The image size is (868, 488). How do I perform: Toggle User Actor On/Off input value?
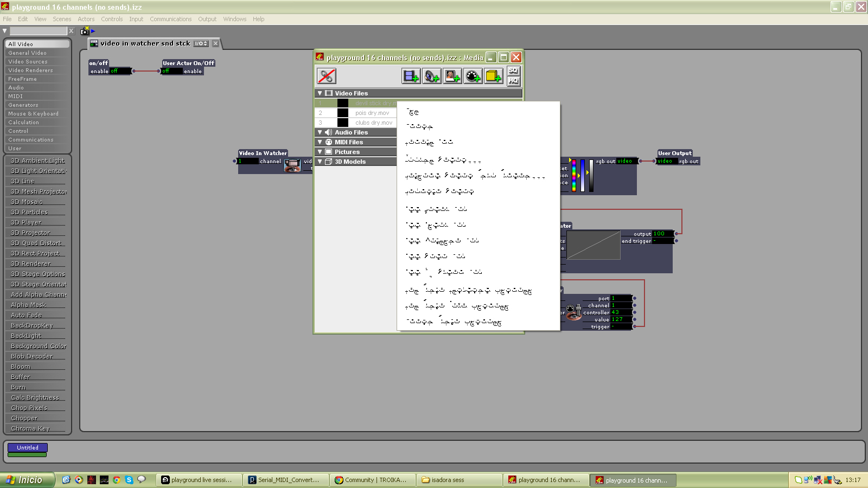point(172,71)
